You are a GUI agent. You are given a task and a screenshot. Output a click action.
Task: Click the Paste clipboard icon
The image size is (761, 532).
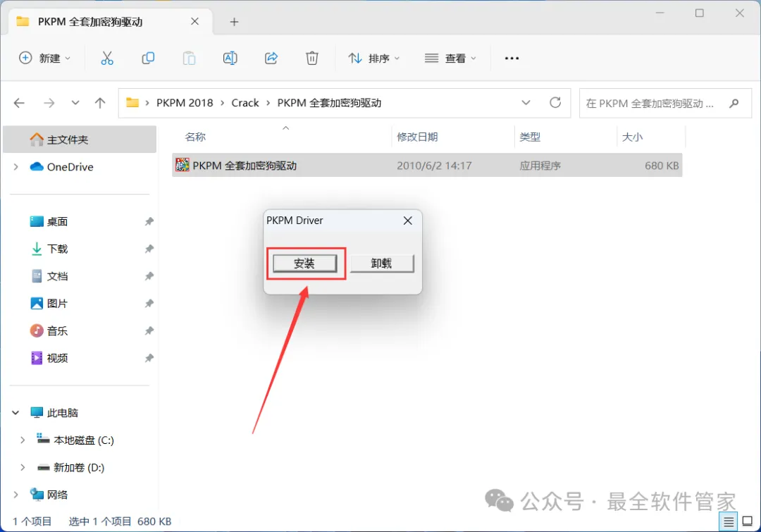(x=189, y=58)
